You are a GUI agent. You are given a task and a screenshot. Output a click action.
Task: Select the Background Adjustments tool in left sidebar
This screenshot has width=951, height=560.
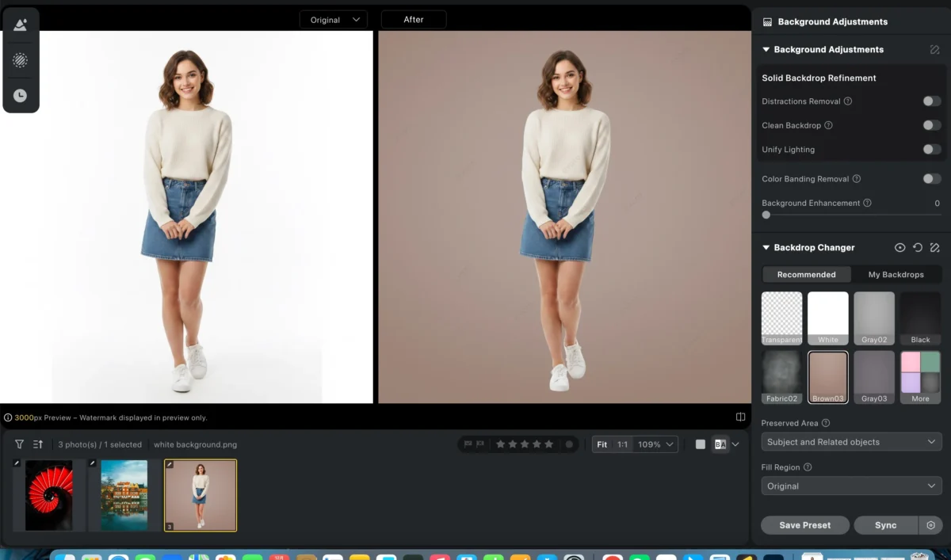point(21,24)
